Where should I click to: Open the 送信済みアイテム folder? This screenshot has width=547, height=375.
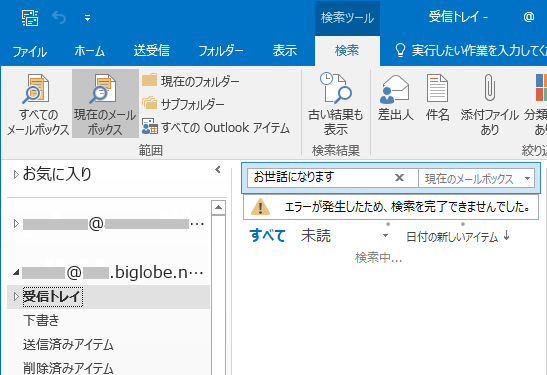(x=68, y=345)
